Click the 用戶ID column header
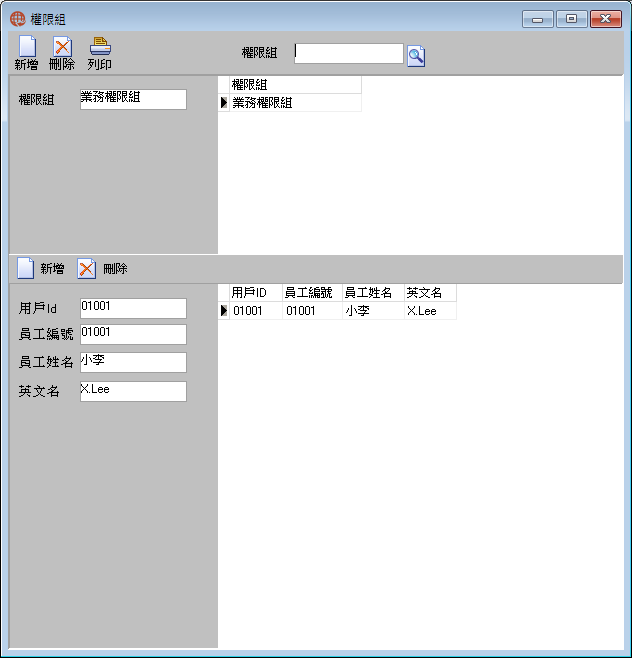This screenshot has width=632, height=658. point(256,293)
